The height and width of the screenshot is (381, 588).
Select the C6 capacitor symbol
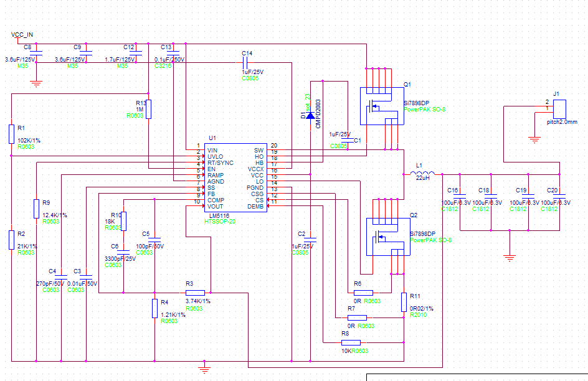(124, 252)
